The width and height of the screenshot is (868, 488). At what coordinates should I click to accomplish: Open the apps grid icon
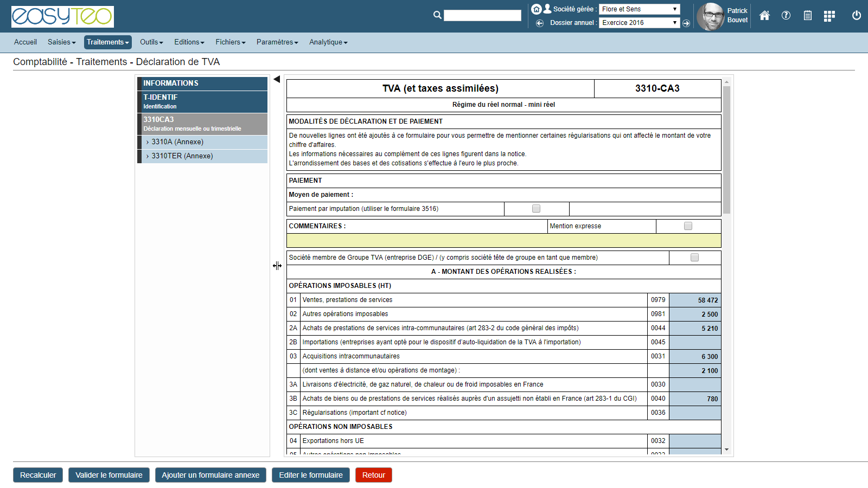(x=829, y=16)
